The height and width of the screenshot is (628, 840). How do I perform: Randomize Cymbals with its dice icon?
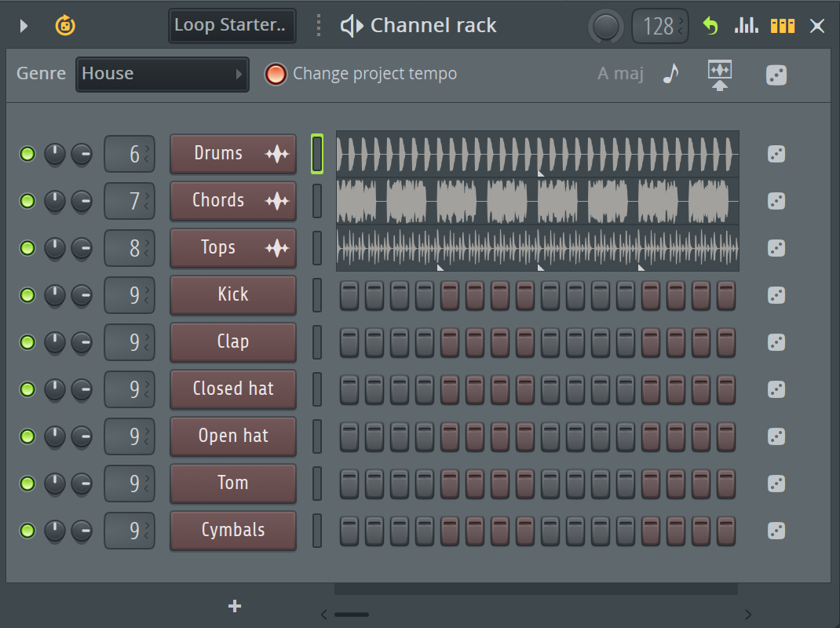[x=776, y=531]
